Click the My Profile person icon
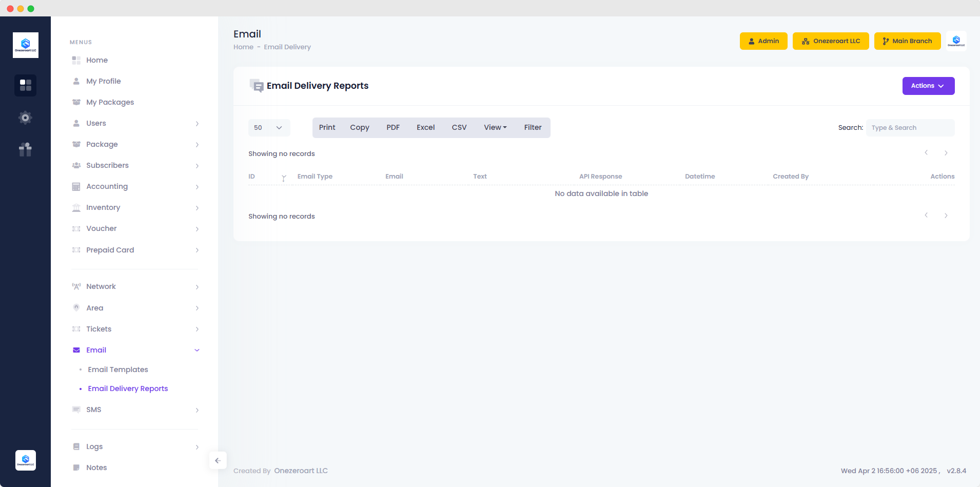The width and height of the screenshot is (980, 487). [76, 81]
